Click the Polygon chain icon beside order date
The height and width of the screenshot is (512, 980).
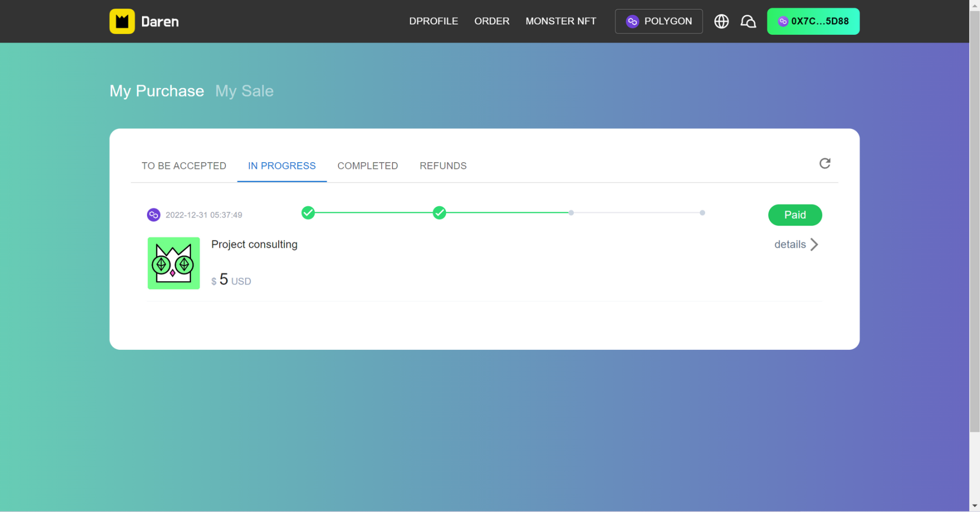(x=154, y=215)
